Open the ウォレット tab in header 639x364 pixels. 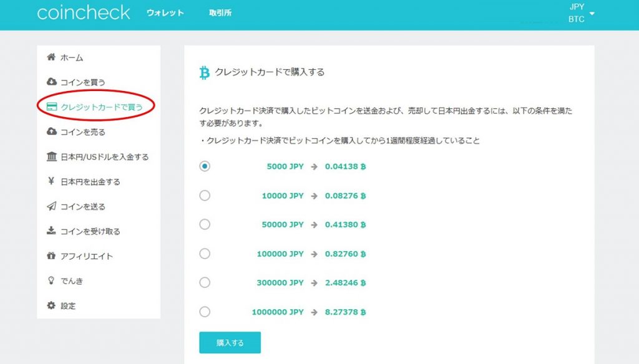pyautogui.click(x=165, y=13)
